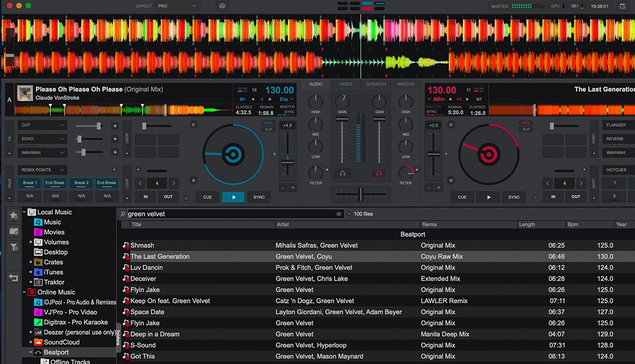Screen dimensions: 635x364
Task: Open the left deck WAHWAH effect dropdown
Action: (43, 152)
